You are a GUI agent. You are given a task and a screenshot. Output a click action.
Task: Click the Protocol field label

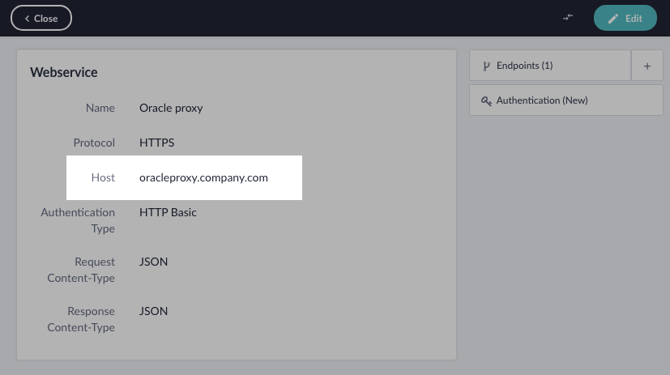pyautogui.click(x=94, y=143)
